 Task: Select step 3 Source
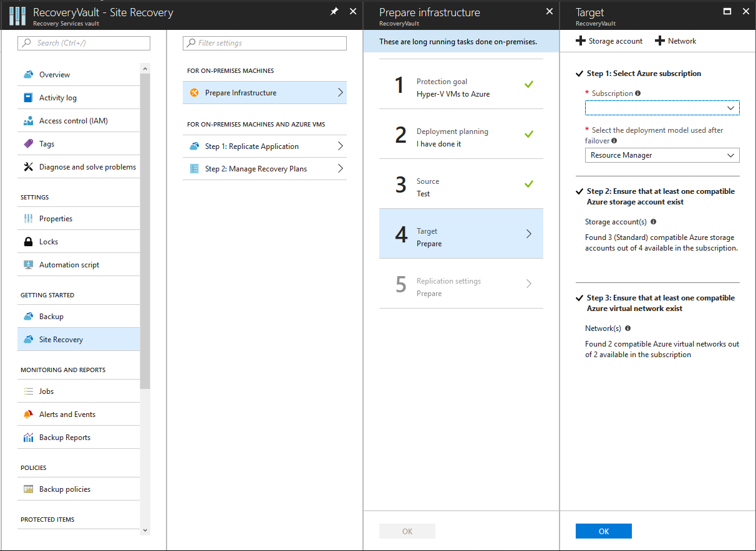pos(461,184)
